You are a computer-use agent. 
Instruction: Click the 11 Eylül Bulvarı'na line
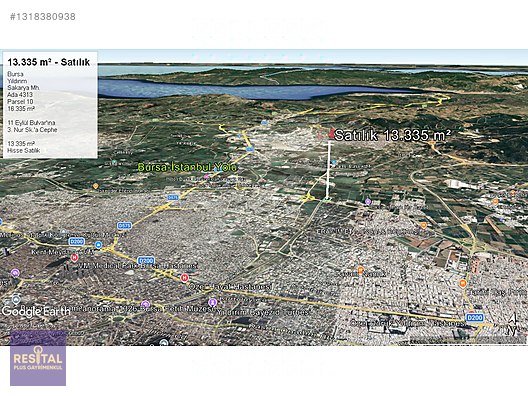pyautogui.click(x=31, y=123)
